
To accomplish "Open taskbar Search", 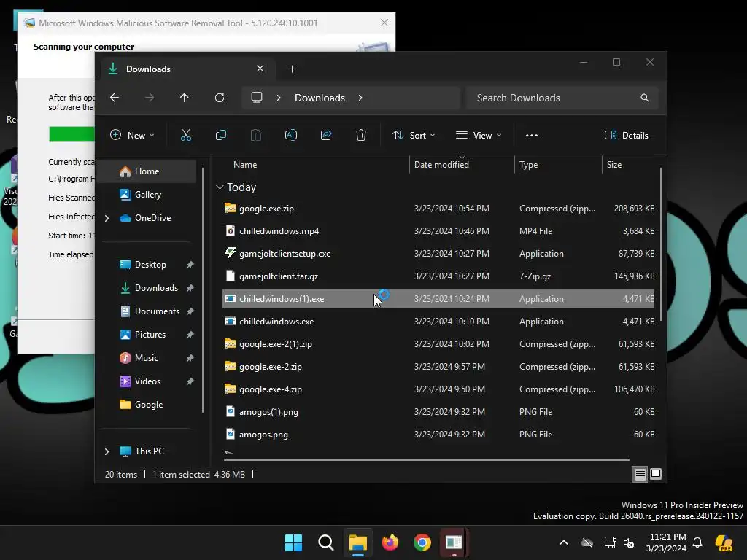I will pos(326,542).
